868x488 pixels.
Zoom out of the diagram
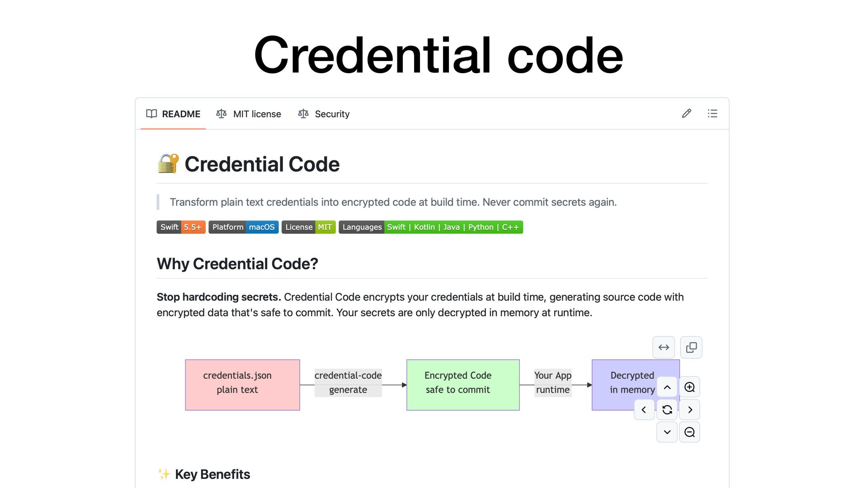(x=689, y=432)
